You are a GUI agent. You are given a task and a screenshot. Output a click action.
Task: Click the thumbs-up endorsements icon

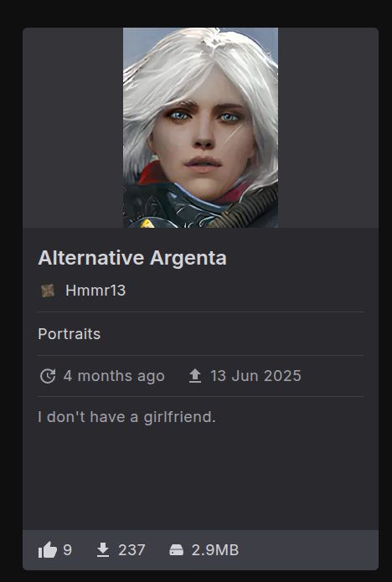point(48,549)
